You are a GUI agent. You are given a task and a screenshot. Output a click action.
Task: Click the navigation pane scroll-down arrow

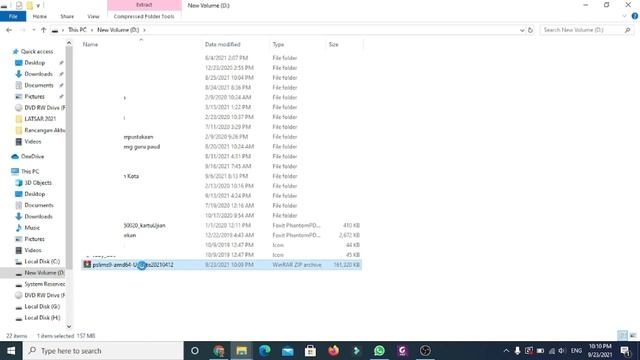(x=69, y=326)
